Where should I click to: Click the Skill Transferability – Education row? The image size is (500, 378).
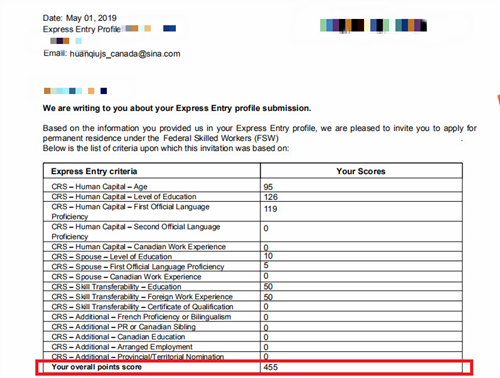[x=253, y=287]
